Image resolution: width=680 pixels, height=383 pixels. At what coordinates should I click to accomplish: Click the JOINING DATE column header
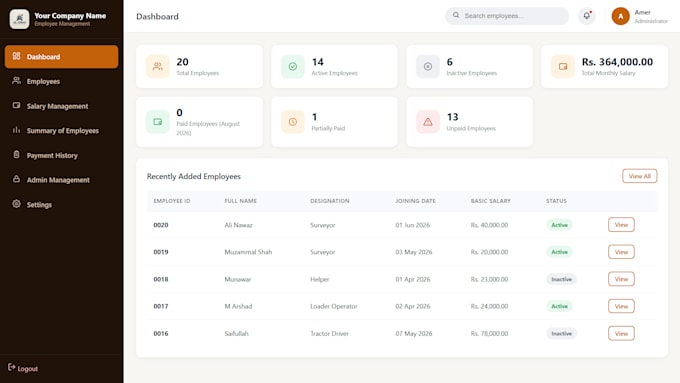pyautogui.click(x=415, y=201)
